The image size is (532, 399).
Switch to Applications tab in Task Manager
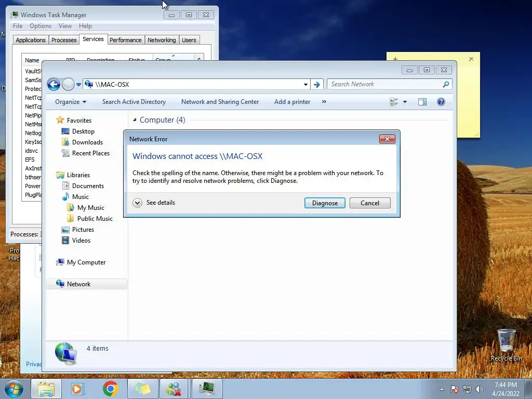[31, 40]
